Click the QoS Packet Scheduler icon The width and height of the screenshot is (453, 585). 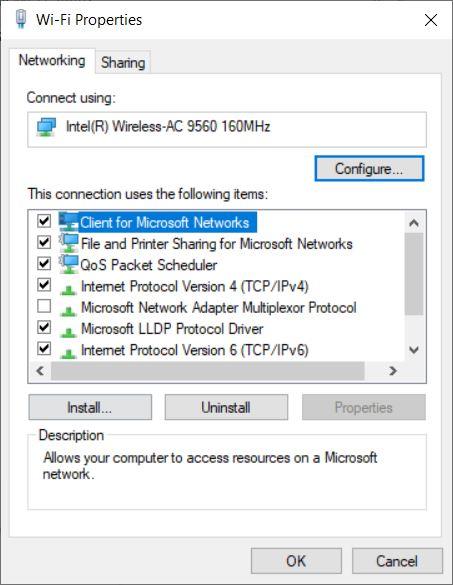click(x=69, y=265)
